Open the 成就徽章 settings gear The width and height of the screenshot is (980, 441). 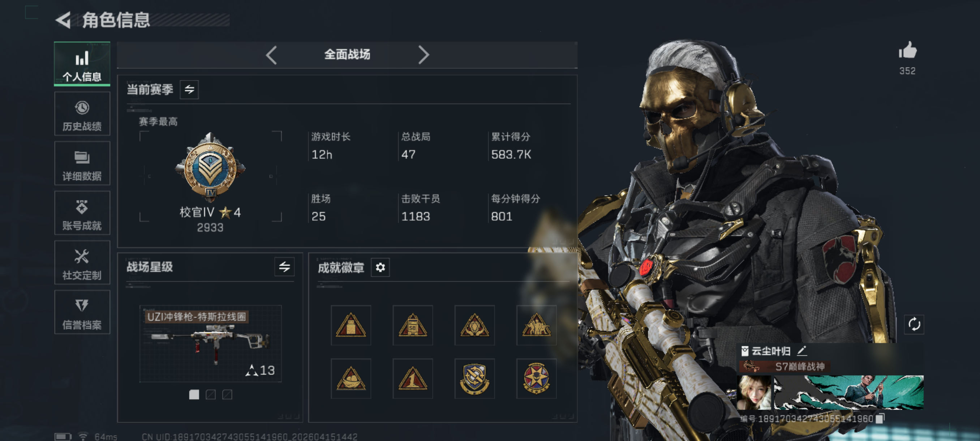(380, 267)
